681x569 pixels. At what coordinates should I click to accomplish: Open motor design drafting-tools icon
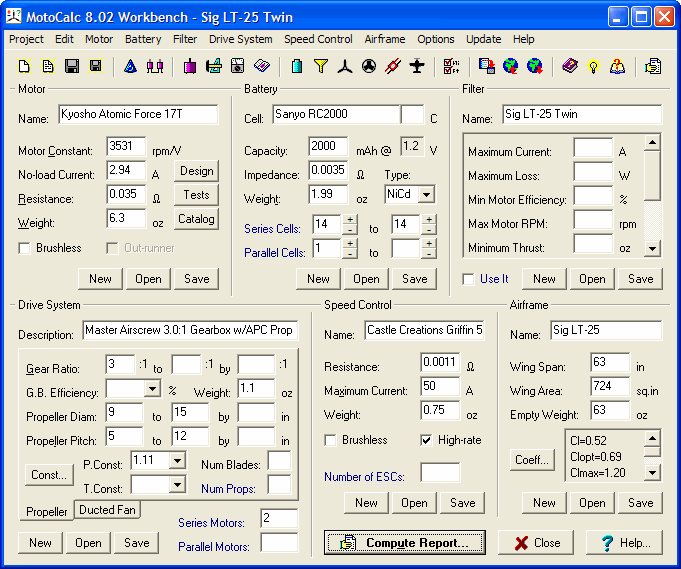click(214, 66)
